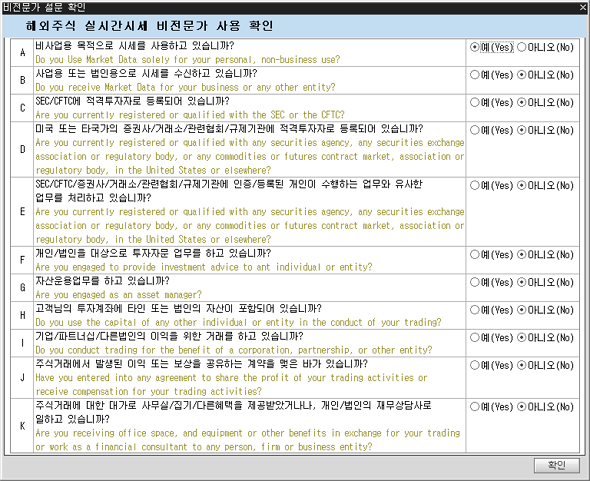Close the 비전문가 설문 확인 dialog
Image resolution: width=590 pixels, height=481 pixels.
[x=583, y=8]
